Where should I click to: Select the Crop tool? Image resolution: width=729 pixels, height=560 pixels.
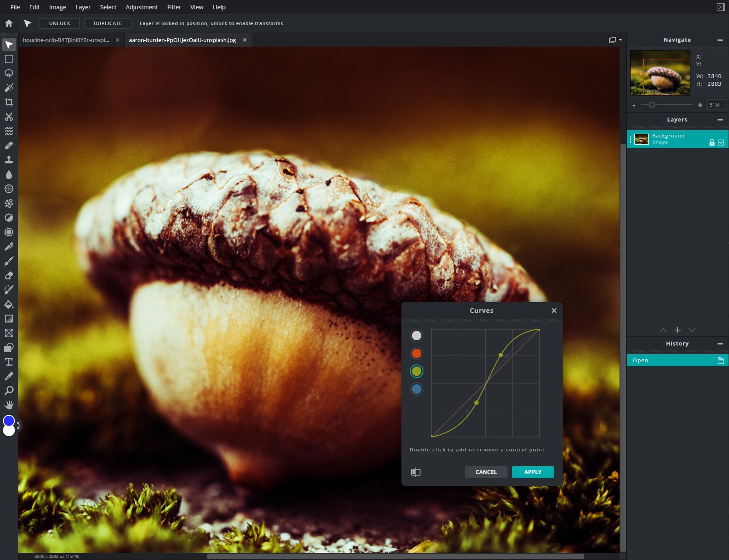[8, 102]
